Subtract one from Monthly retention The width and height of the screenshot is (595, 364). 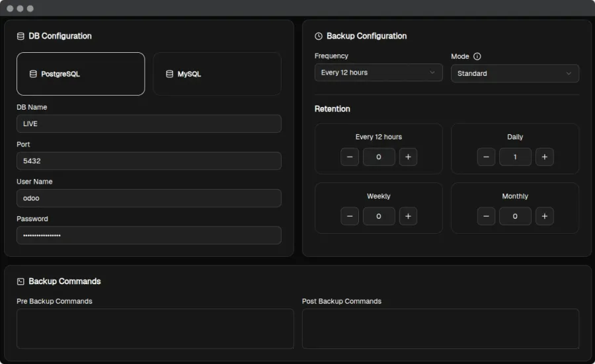point(486,216)
